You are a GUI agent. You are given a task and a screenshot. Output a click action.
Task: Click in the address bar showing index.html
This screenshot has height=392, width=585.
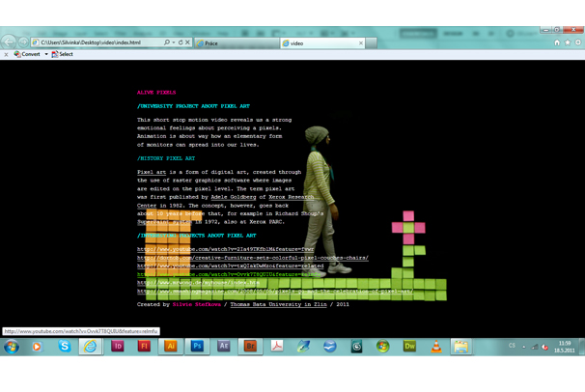pyautogui.click(x=97, y=42)
